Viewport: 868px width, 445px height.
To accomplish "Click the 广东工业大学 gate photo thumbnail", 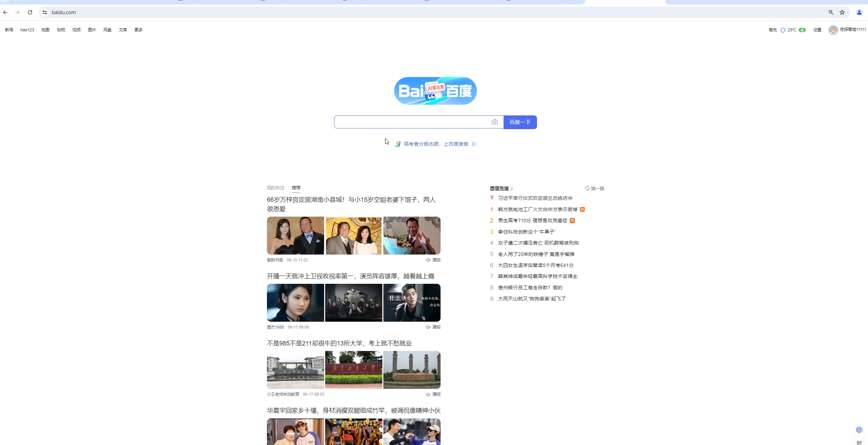I will pos(354,370).
